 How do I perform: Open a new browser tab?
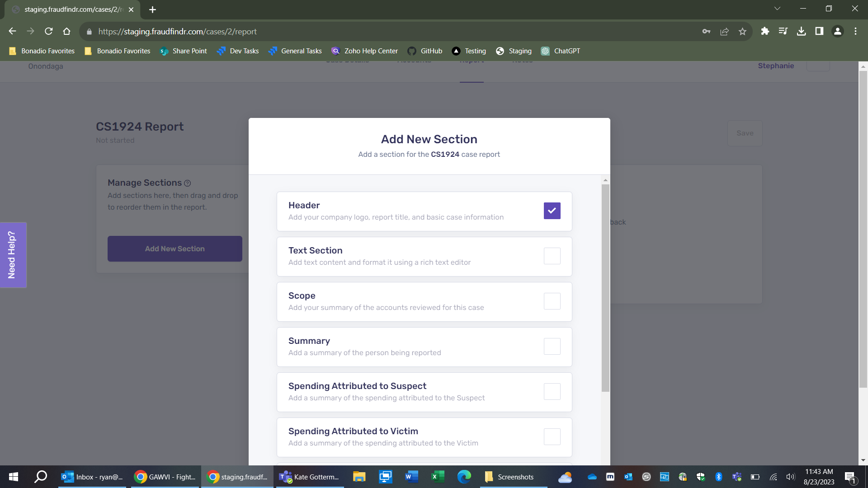pyautogui.click(x=152, y=9)
